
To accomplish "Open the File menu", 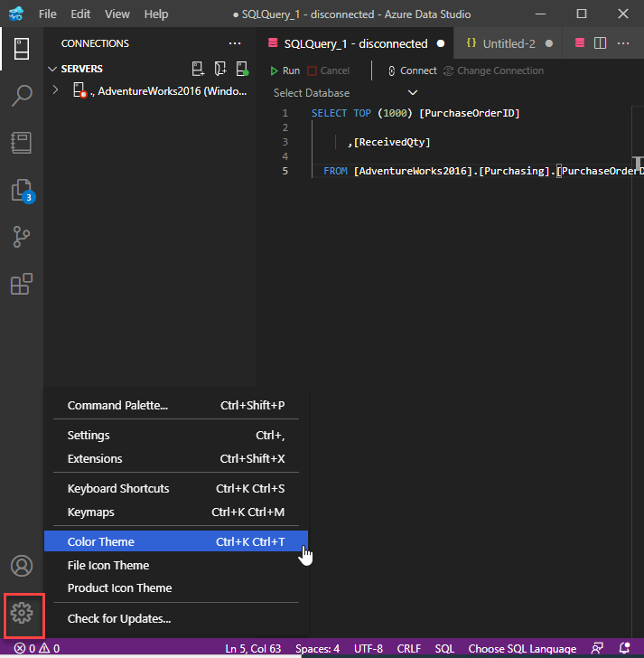I will [48, 14].
